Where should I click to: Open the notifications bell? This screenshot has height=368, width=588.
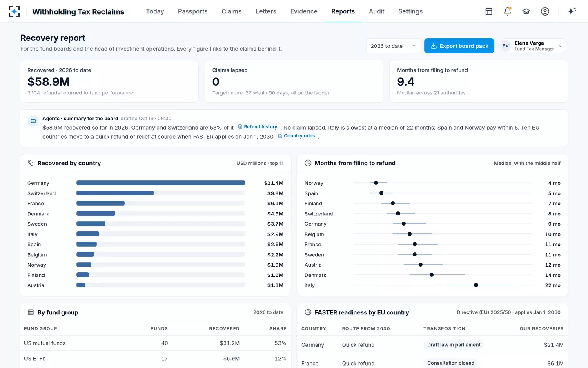[508, 11]
